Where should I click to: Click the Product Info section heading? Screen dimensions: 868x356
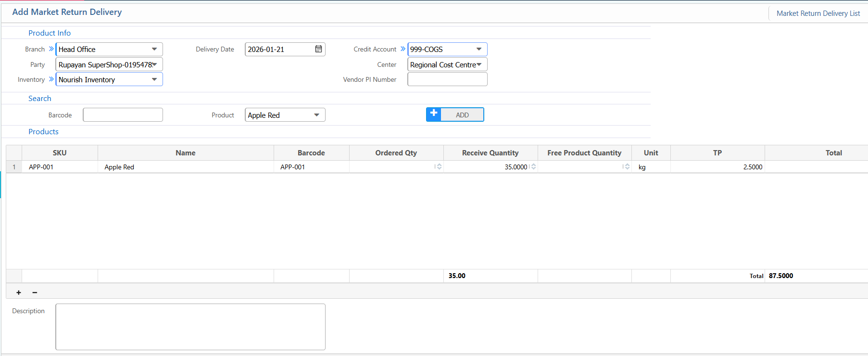click(50, 33)
